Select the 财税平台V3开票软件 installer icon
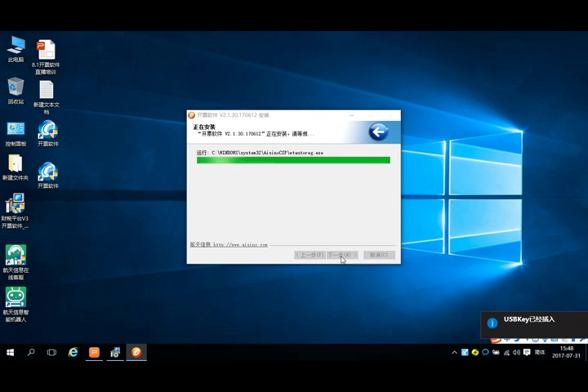The width and height of the screenshot is (588, 392). click(15, 211)
